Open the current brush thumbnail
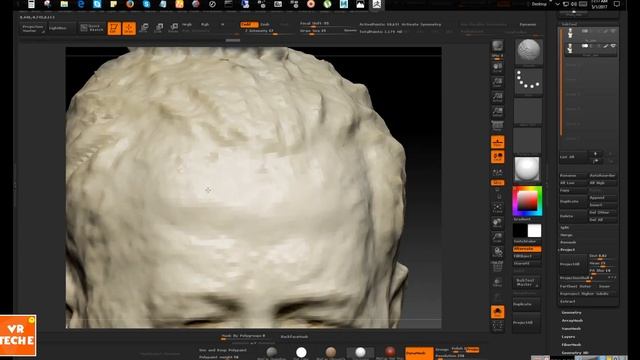 pyautogui.click(x=529, y=51)
